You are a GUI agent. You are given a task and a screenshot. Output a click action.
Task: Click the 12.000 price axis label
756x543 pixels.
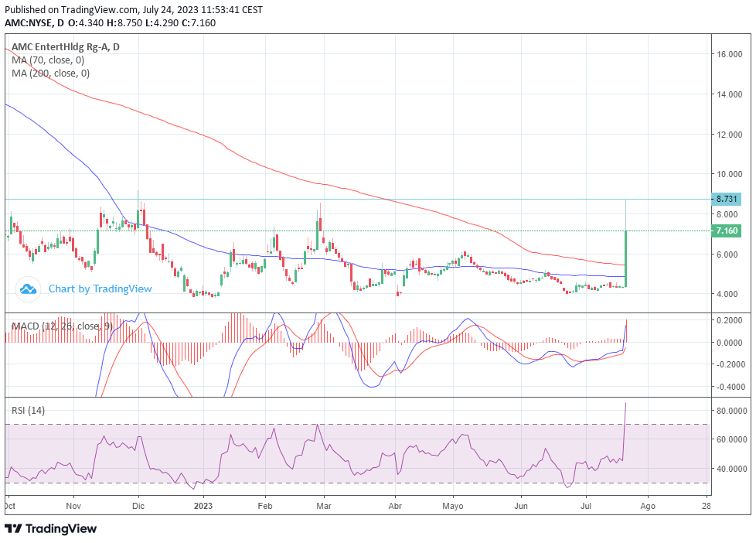(x=729, y=134)
